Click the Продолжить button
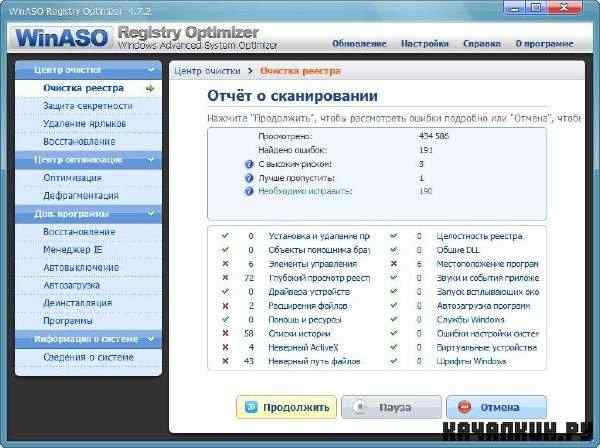This screenshot has width=600, height=448. point(286,407)
